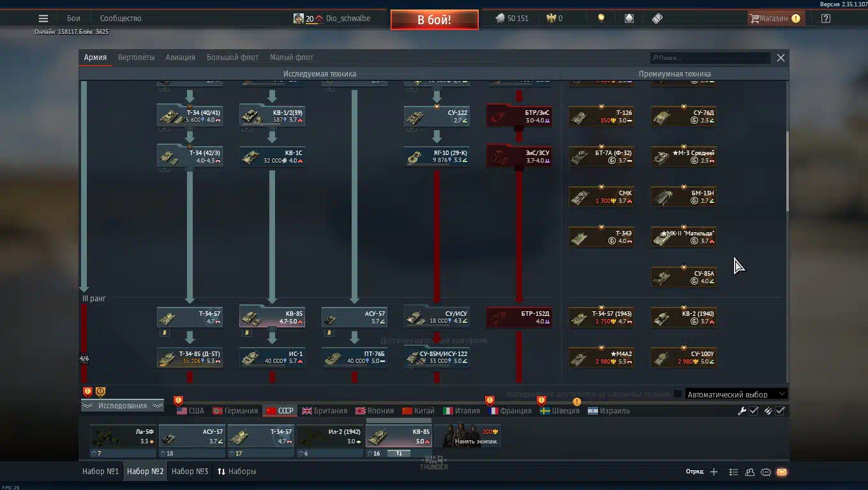Select the Германия nation tab
868x490 pixels.
click(x=235, y=411)
